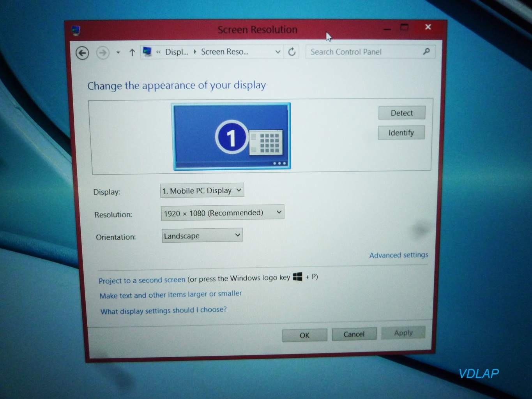532x399 pixels.
Task: Click the Apply button
Action: pyautogui.click(x=403, y=333)
